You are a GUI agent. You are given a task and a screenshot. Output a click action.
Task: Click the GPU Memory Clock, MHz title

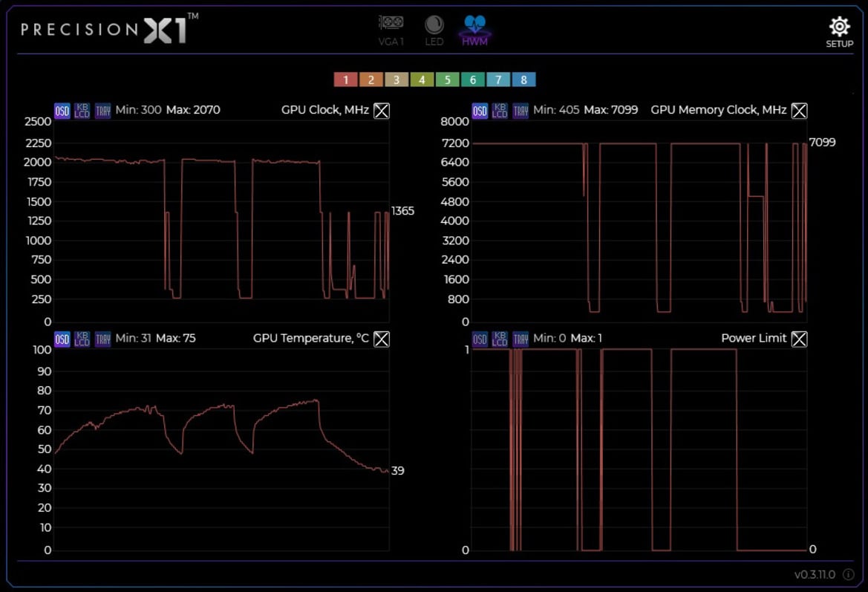(719, 110)
